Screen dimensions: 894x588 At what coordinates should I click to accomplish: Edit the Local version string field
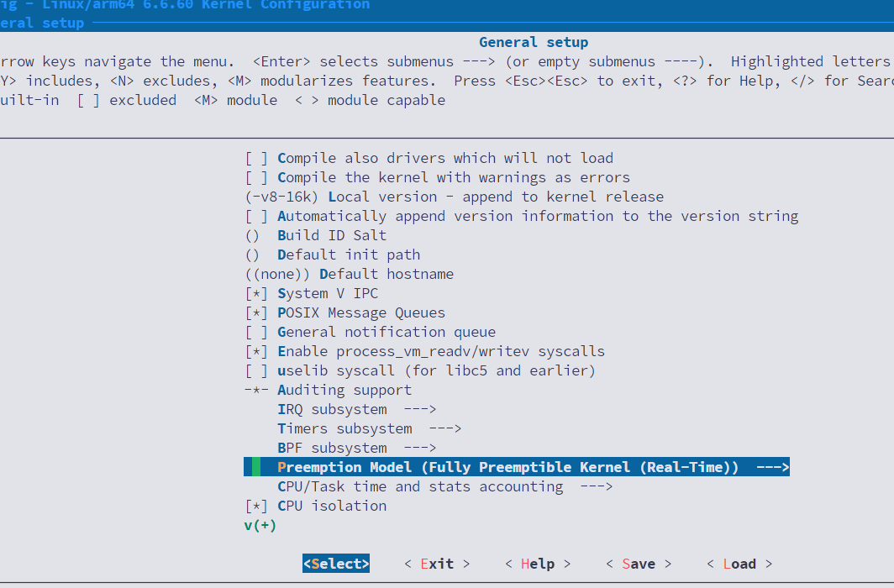pos(471,197)
